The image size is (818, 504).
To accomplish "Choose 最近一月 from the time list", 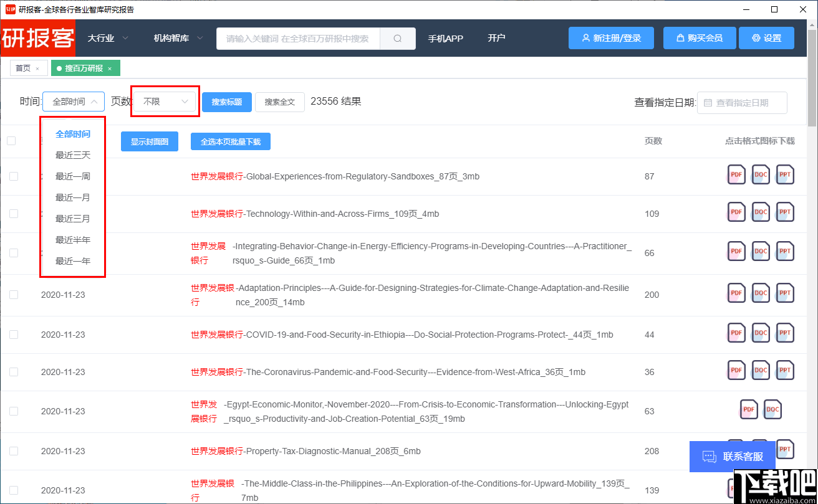I will click(x=73, y=197).
